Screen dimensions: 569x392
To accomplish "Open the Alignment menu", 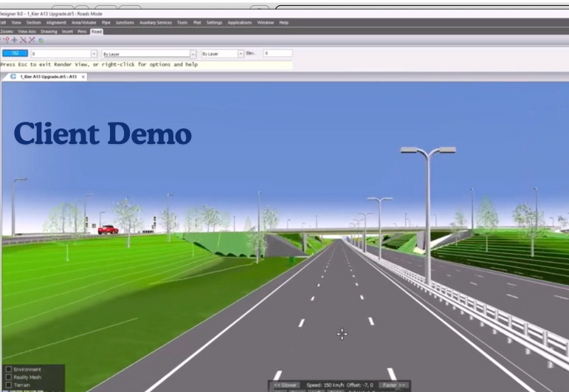I will pyautogui.click(x=56, y=23).
